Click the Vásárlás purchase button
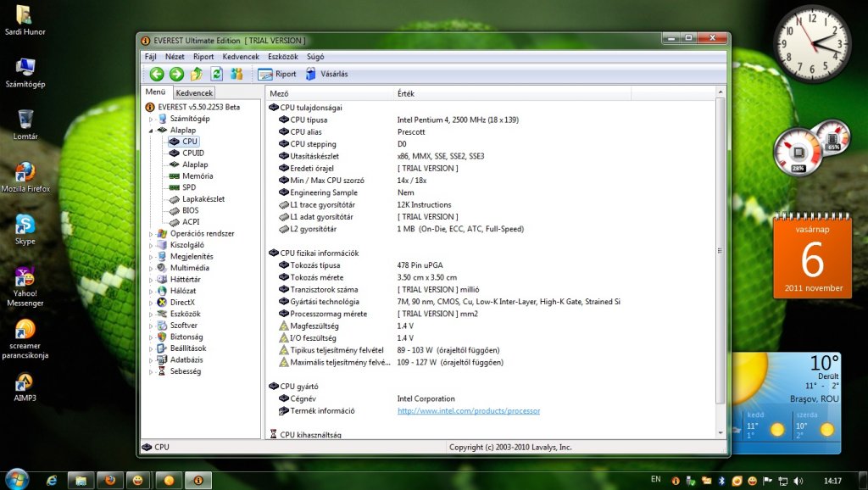The width and height of the screenshot is (868, 490). coord(326,74)
